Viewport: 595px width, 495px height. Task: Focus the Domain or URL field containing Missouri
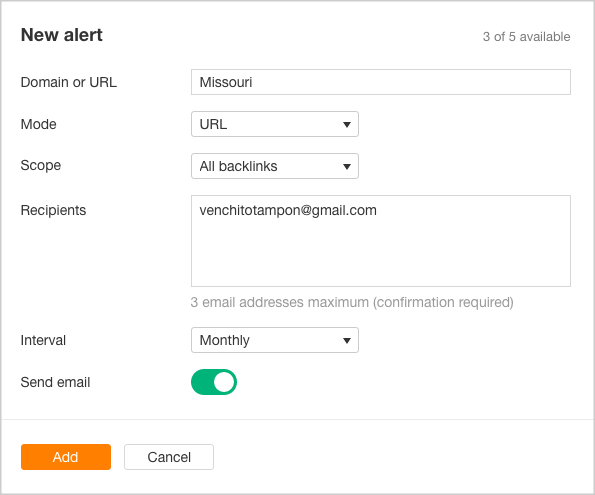[381, 82]
